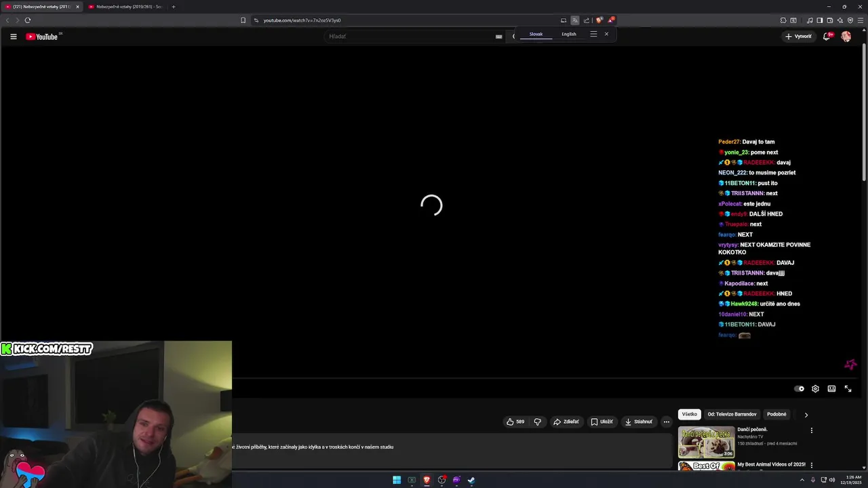
Task: Open the site settings icon in address bar
Action: click(256, 20)
